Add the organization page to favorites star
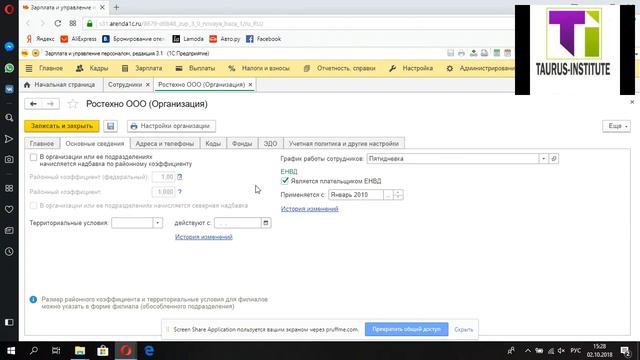640x360 pixels. pyautogui.click(x=73, y=104)
